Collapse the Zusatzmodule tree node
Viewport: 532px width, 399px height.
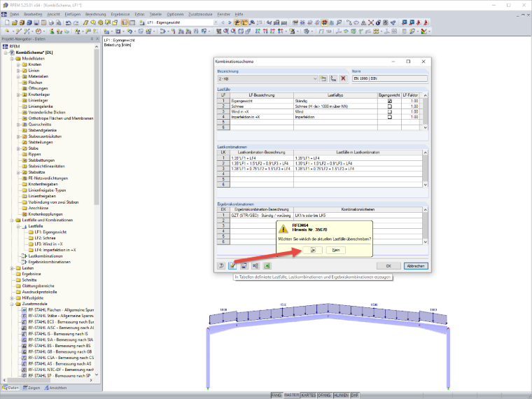click(x=12, y=304)
